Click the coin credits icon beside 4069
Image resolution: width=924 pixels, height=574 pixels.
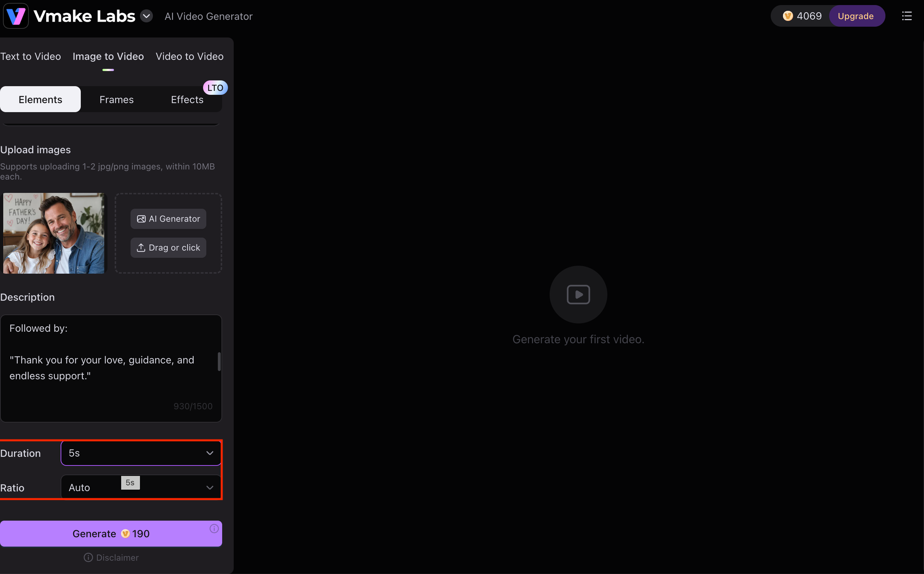click(788, 16)
